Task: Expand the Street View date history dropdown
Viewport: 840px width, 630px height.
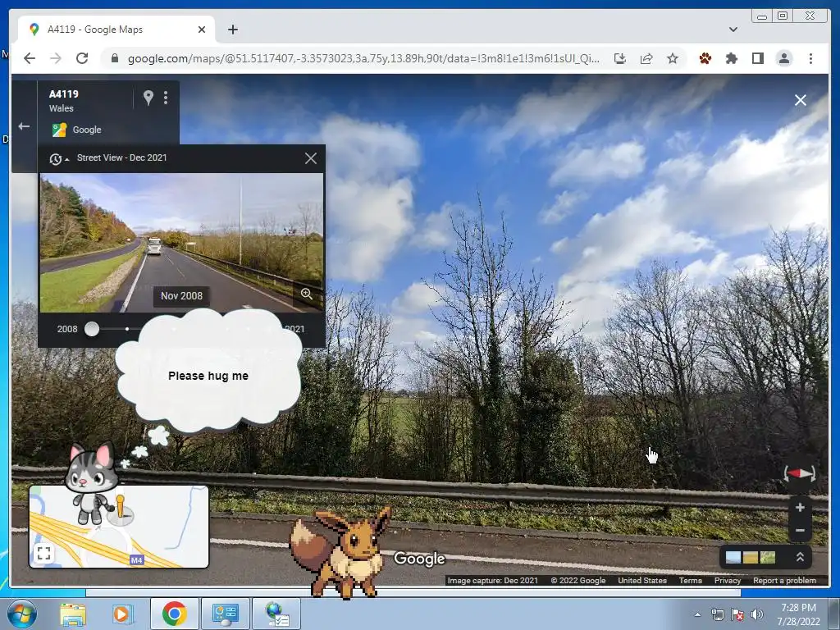Action: (x=58, y=158)
